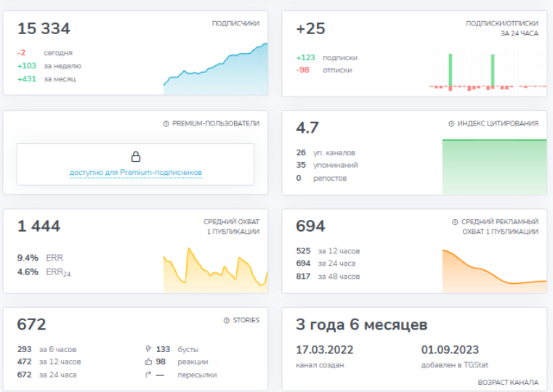Viewport: 553px width, 392px height.
Task: Click the 15 334 subscribers count
Action: click(x=44, y=29)
